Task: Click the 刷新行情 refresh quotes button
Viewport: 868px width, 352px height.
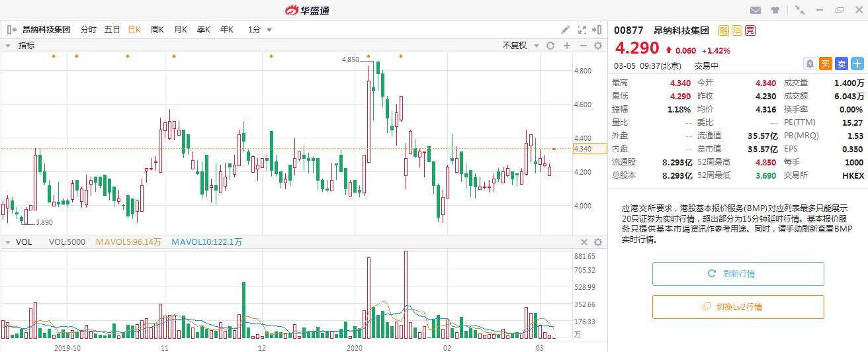Action: (x=738, y=274)
